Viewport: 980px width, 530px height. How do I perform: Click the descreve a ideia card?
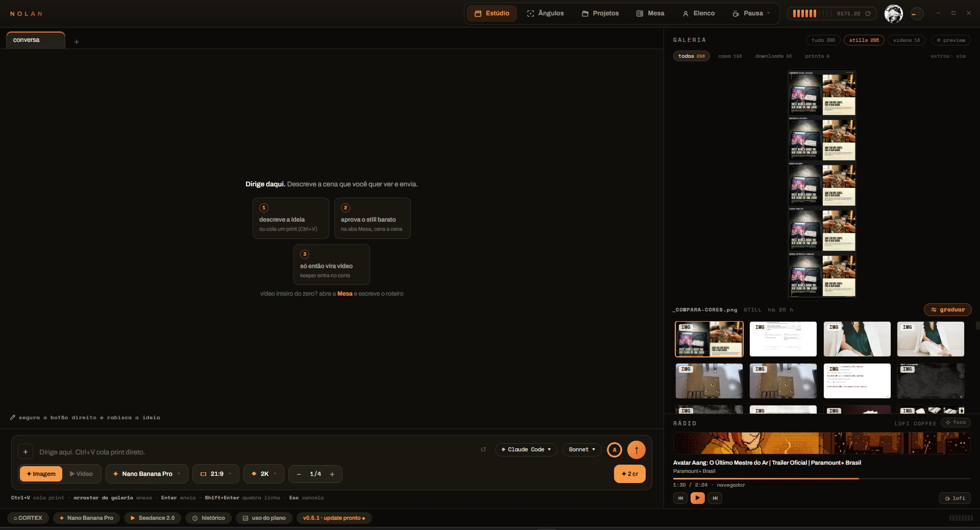(291, 218)
